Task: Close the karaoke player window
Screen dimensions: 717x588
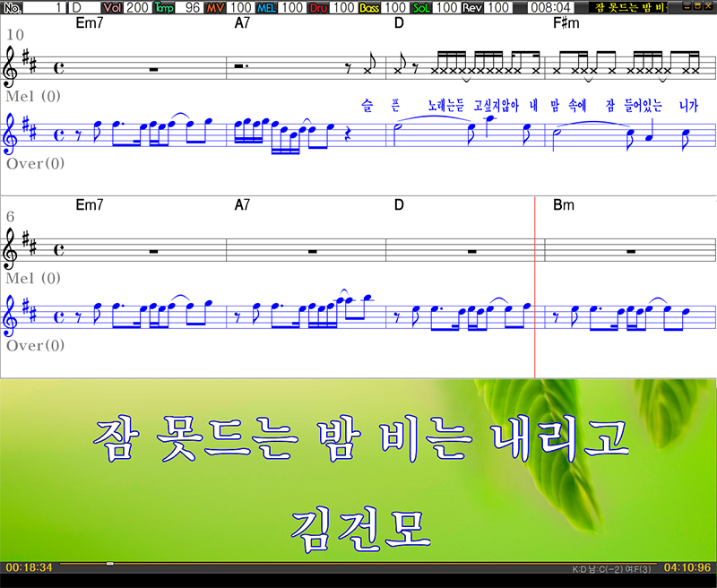Action: point(708,6)
